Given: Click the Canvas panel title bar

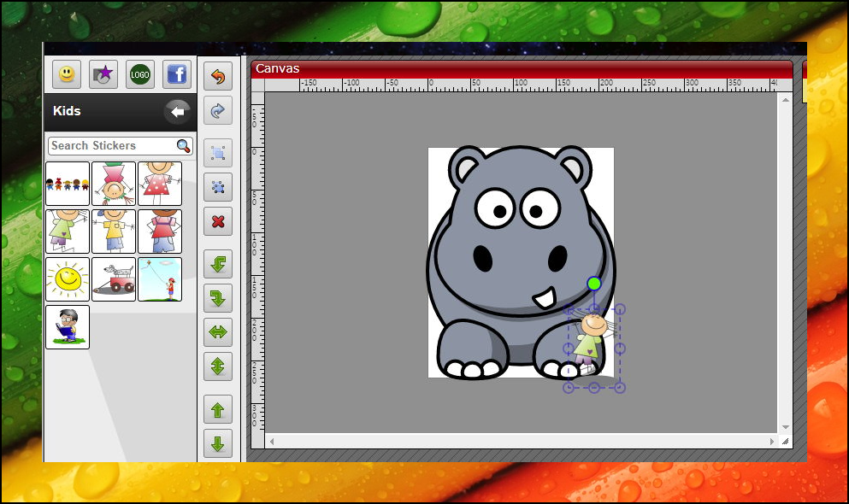Looking at the screenshot, I should [522, 69].
